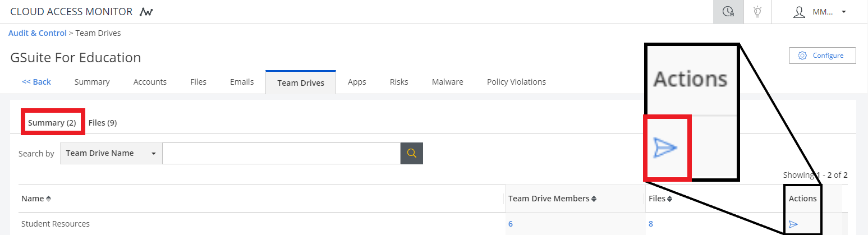Sort by Files column arrows
Screen dimensions: 868x235
[x=670, y=199]
